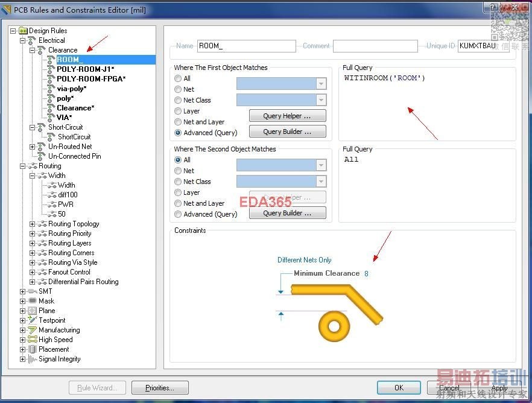Select Net for the second object
Image resolution: width=532 pixels, height=403 pixels.
[178, 171]
